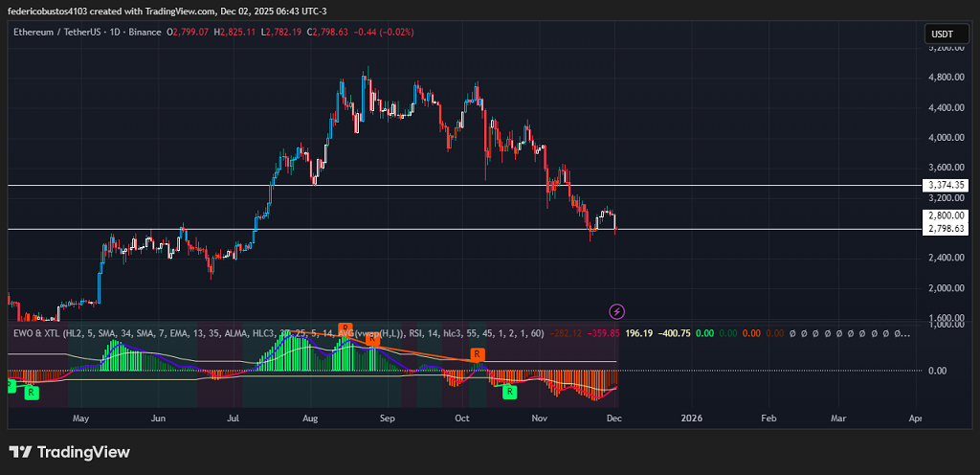The width and height of the screenshot is (980, 475).
Task: Click the purple lightning bolt event icon
Action: [617, 311]
